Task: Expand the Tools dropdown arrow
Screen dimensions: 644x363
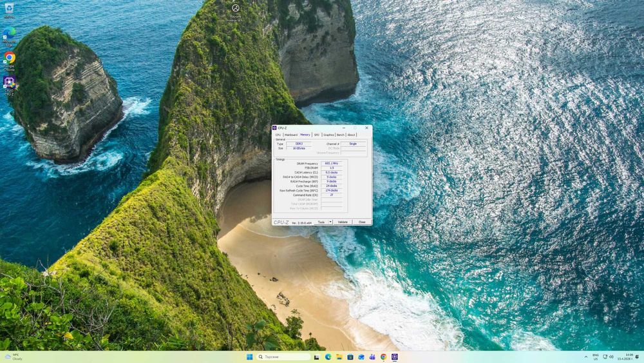Action: [330, 222]
